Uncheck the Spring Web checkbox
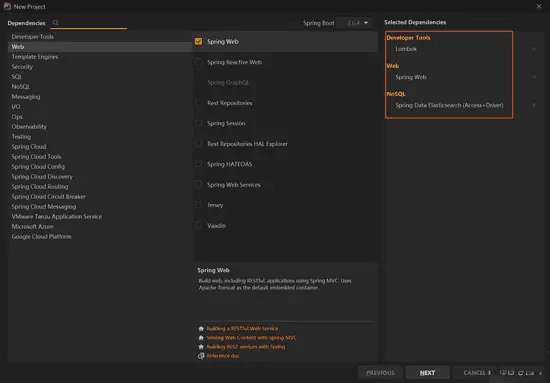Screen dimensions: 550x383 pyautogui.click(x=199, y=41)
